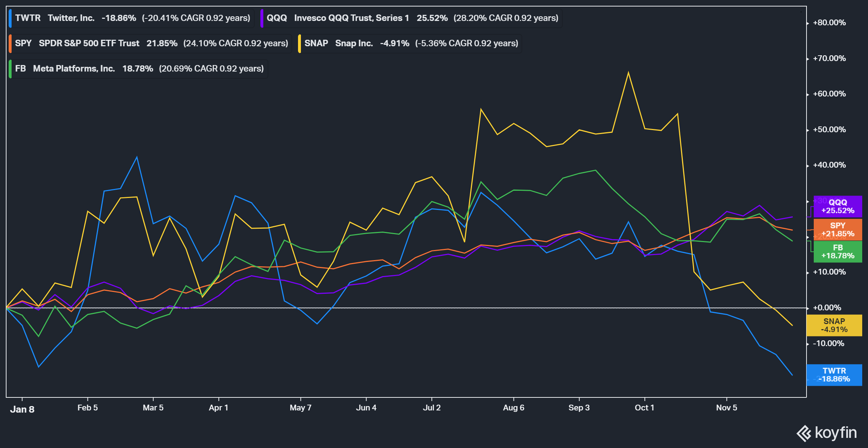Click the Jun 4 date label
The height and width of the screenshot is (448, 868).
(366, 408)
